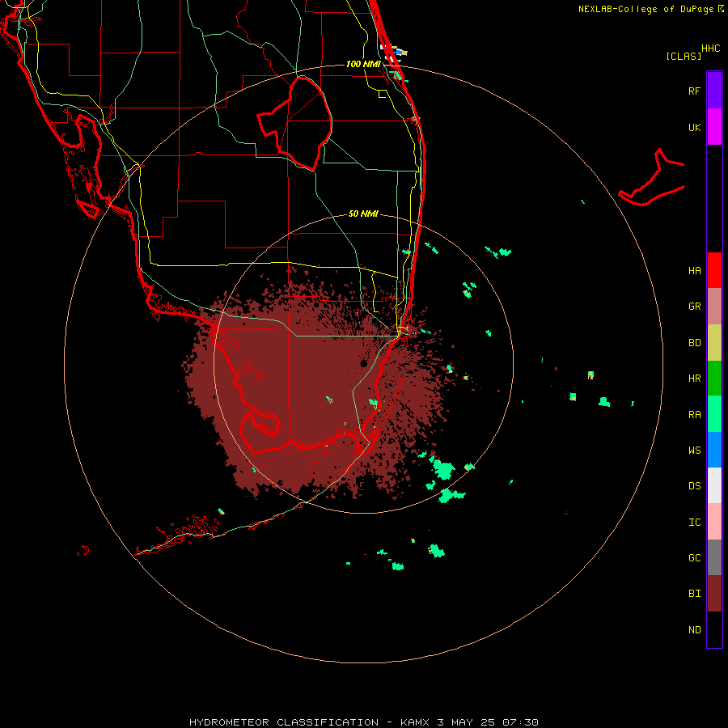Viewport: 728px width, 728px height.
Task: Click the Bahamas island outline at right edge
Action: [652, 178]
